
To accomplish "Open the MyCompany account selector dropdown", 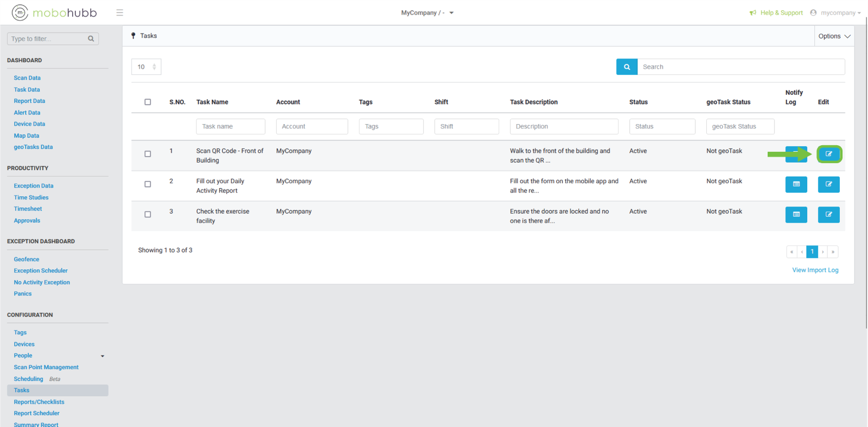I will point(427,12).
